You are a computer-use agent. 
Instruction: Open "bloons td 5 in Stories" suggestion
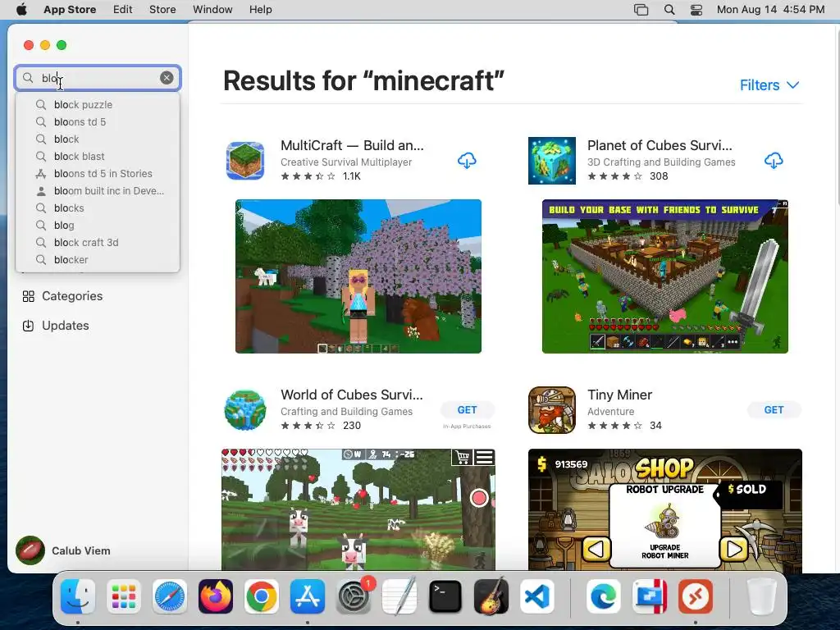[x=98, y=173]
